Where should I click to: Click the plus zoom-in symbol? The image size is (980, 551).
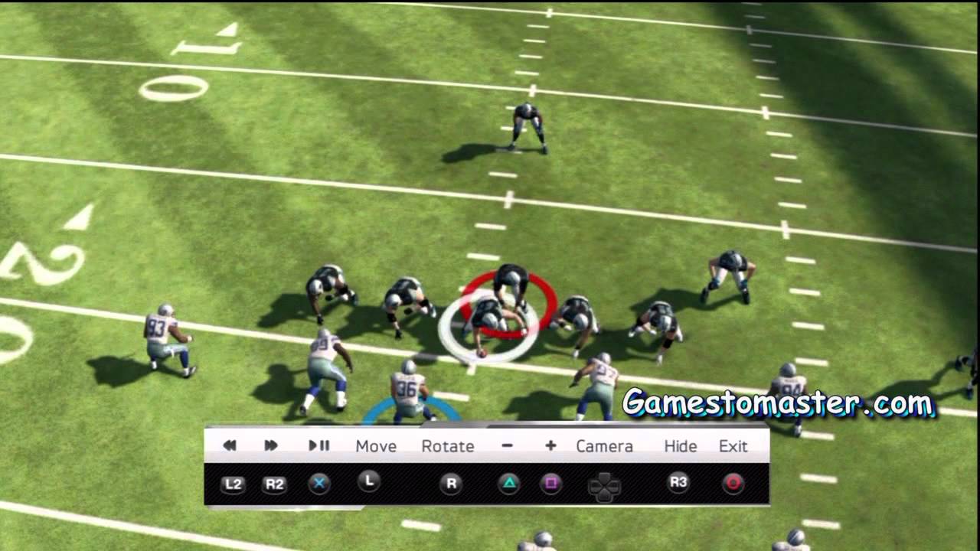pyautogui.click(x=550, y=445)
